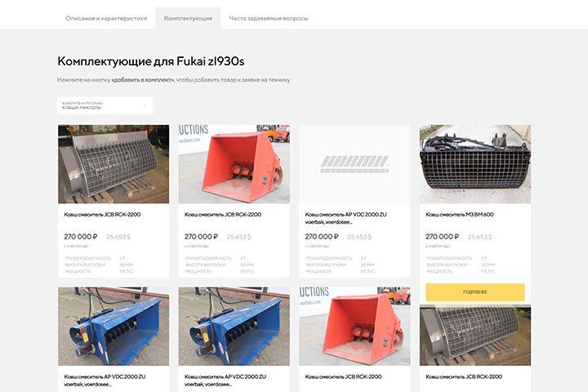Open the grey mesh JCB ЯСК-2200 bucket photo in the top row
588x392 pixels.
114,164
